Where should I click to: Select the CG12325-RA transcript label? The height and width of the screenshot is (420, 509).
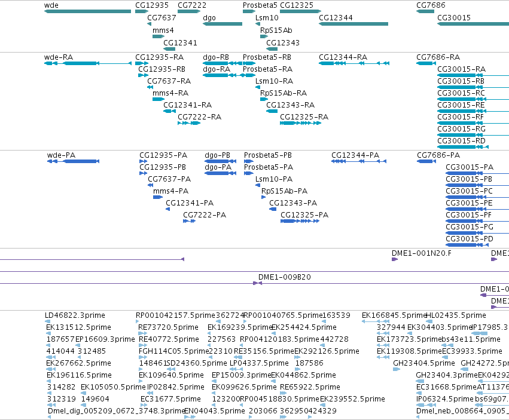304,117
